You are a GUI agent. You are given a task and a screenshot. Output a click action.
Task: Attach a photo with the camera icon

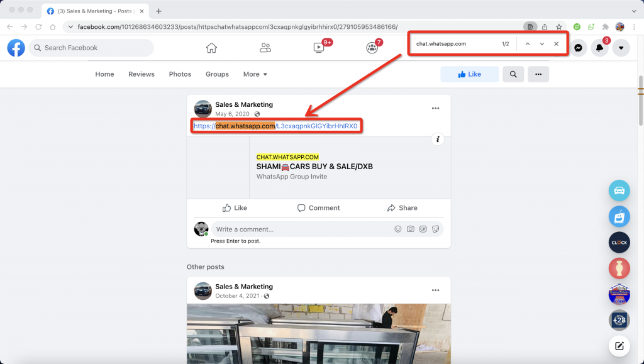tap(410, 229)
